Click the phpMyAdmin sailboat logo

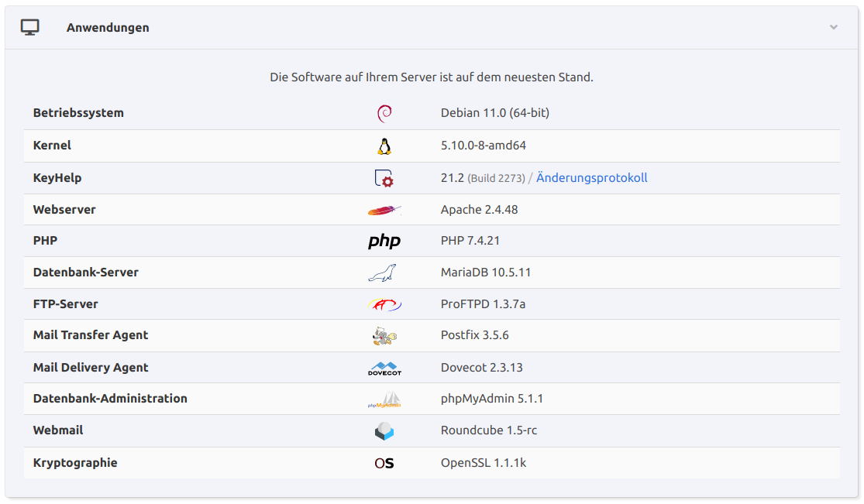coord(384,399)
